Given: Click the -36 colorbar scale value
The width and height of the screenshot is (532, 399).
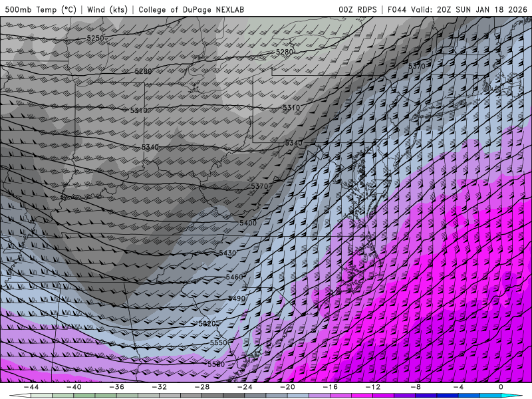Looking at the screenshot, I should tap(116, 387).
